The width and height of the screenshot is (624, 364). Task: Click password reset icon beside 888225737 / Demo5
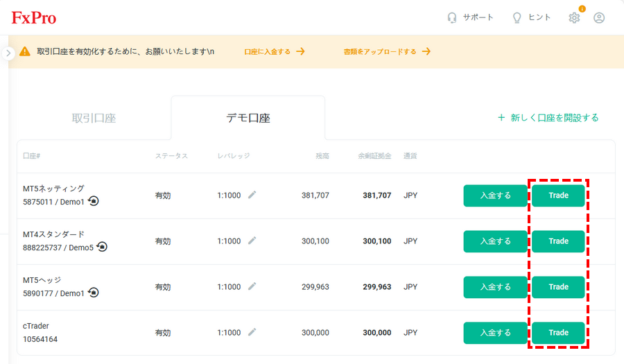tap(102, 247)
